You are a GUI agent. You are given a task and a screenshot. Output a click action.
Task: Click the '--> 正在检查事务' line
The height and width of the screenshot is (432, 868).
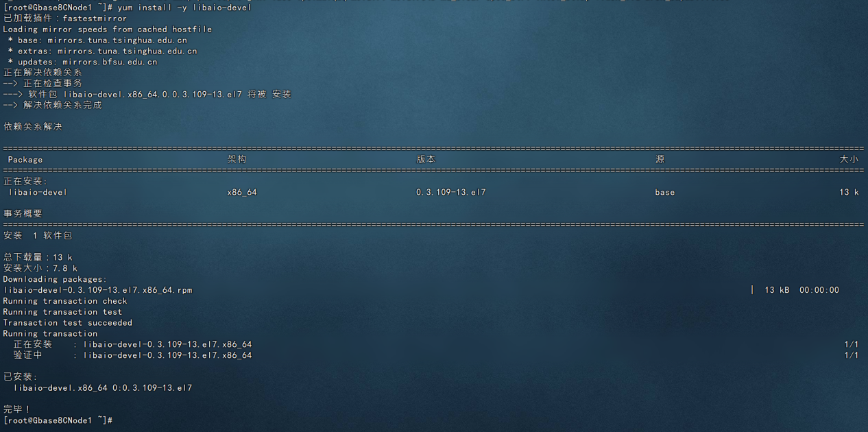(43, 84)
